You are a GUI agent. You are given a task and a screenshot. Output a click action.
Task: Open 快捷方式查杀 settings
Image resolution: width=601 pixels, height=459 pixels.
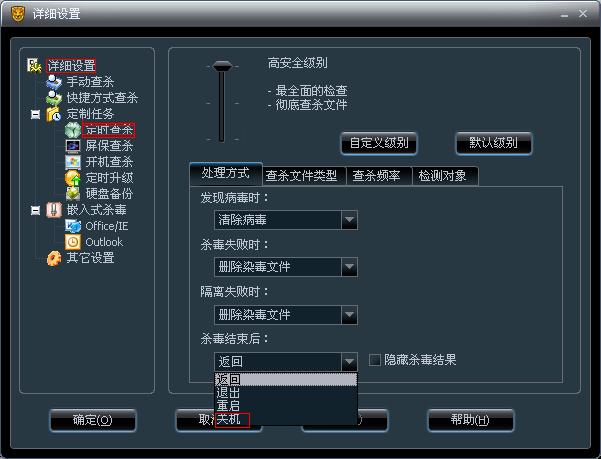102,98
